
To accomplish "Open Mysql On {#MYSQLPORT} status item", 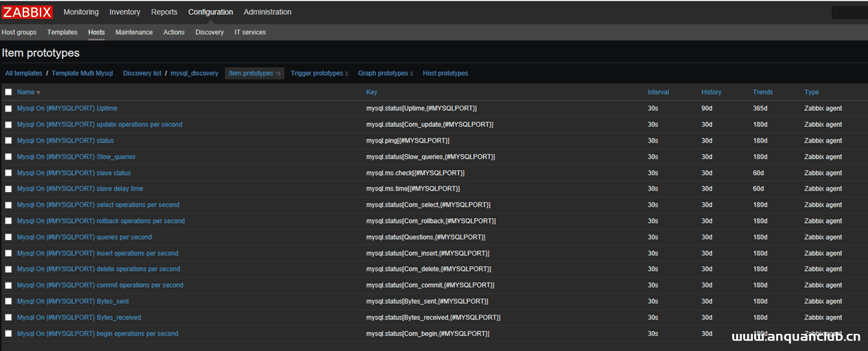I will pos(66,141).
